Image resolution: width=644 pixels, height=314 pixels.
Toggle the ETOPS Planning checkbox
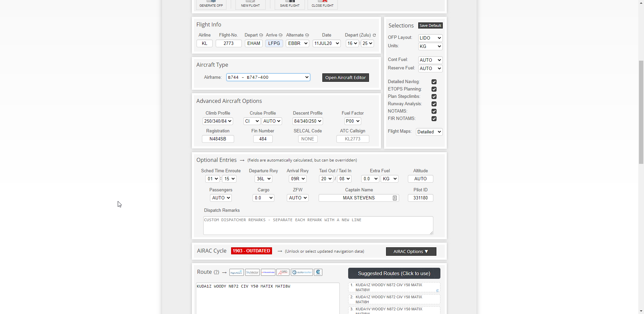[x=434, y=89]
